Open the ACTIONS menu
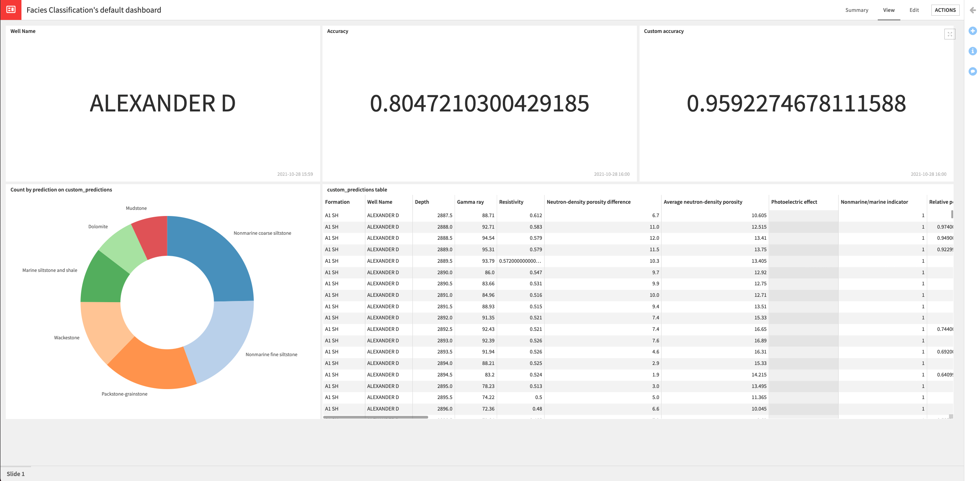 (x=945, y=10)
